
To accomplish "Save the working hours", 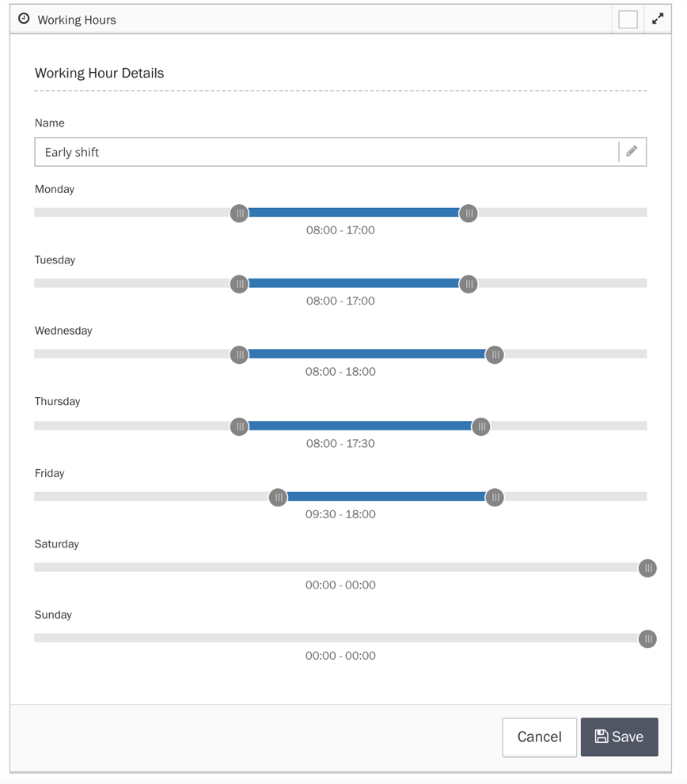I will [619, 737].
